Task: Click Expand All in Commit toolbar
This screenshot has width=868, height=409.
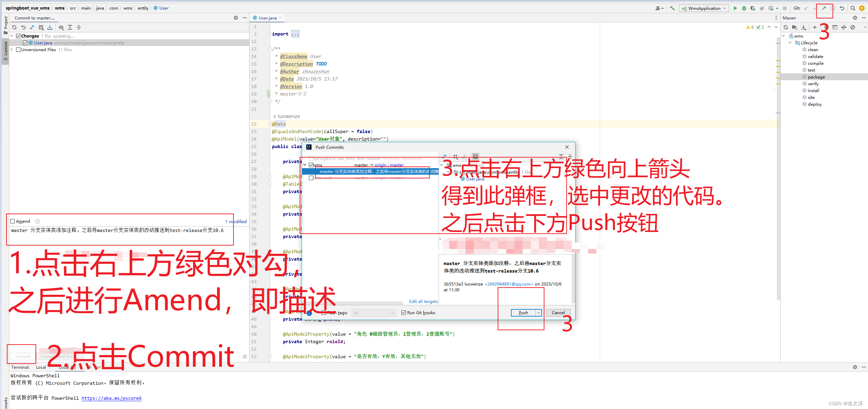Action: point(70,27)
